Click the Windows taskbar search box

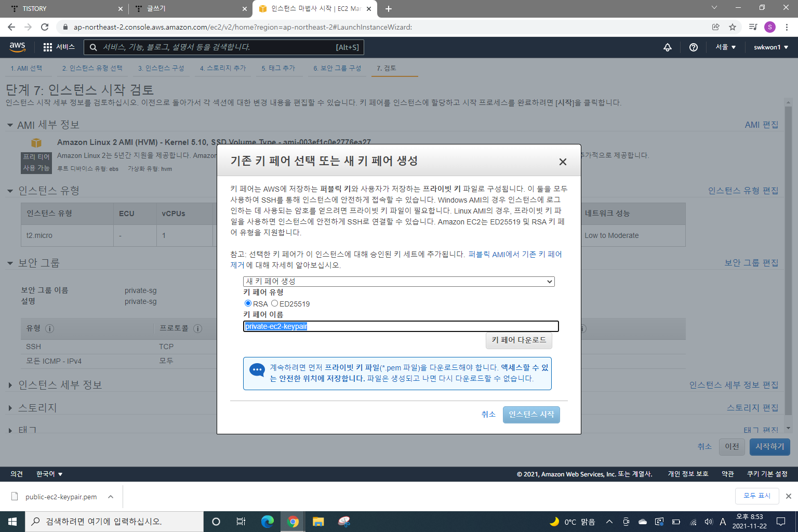114,522
